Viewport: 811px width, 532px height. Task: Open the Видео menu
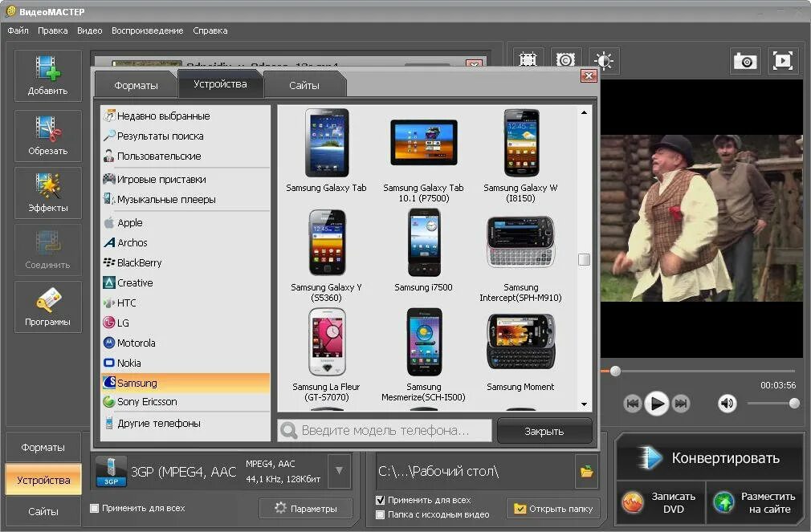coord(89,30)
